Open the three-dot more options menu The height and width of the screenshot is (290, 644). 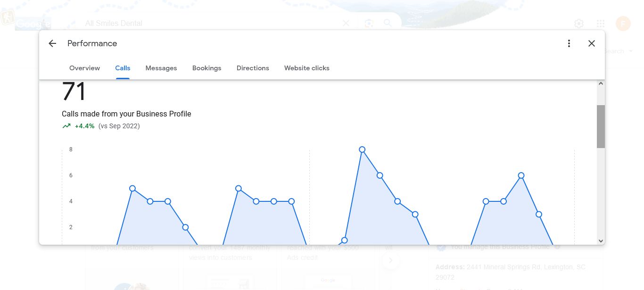(569, 43)
